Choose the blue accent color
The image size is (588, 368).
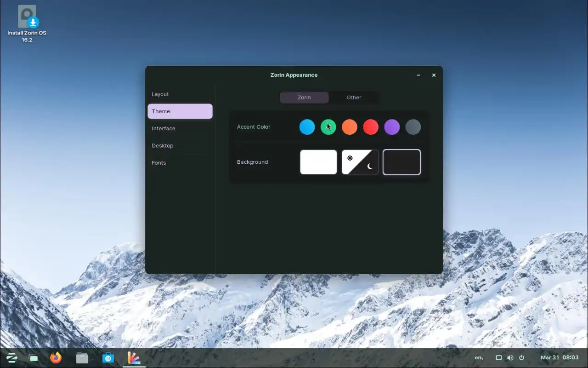[x=307, y=127]
